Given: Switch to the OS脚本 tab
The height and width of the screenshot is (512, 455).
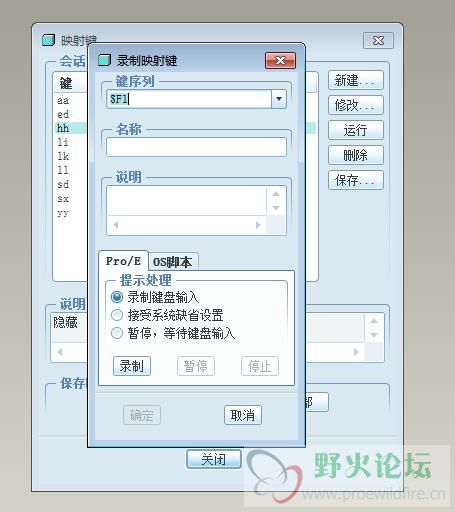Looking at the screenshot, I should [x=173, y=262].
